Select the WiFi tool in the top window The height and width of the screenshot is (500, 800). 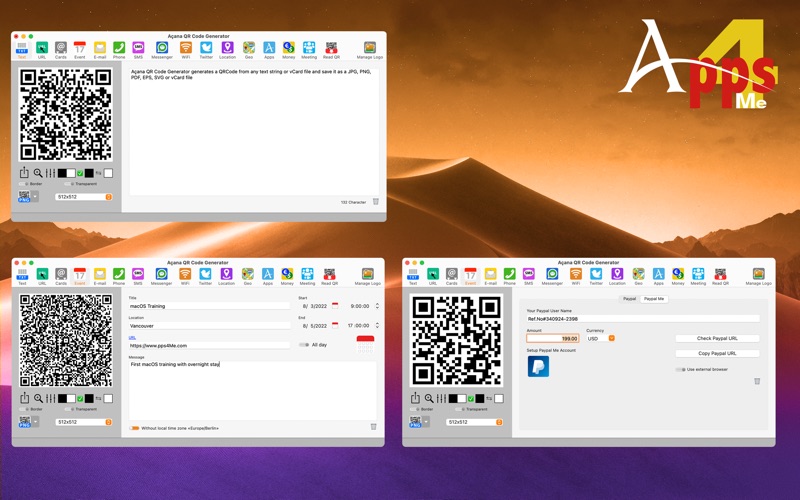(186, 49)
